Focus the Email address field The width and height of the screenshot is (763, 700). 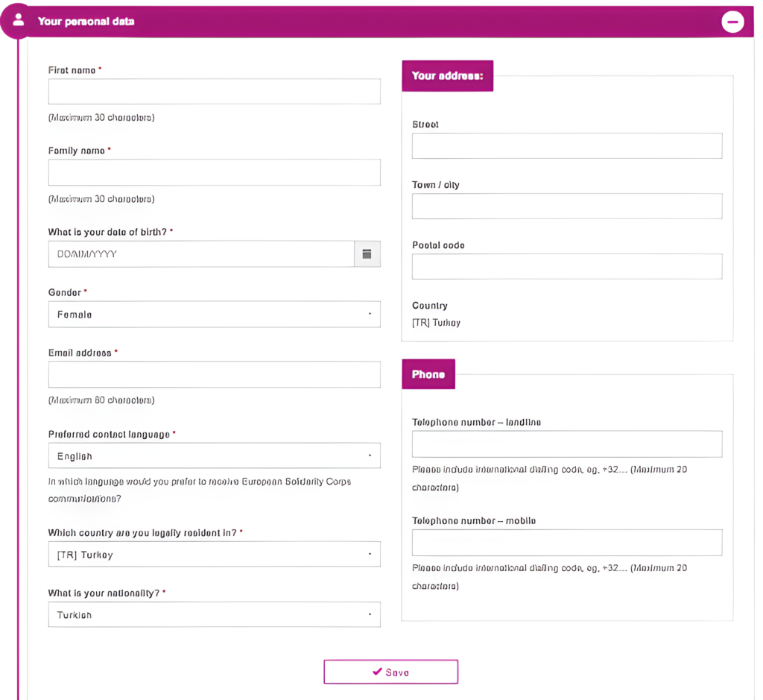tap(214, 374)
